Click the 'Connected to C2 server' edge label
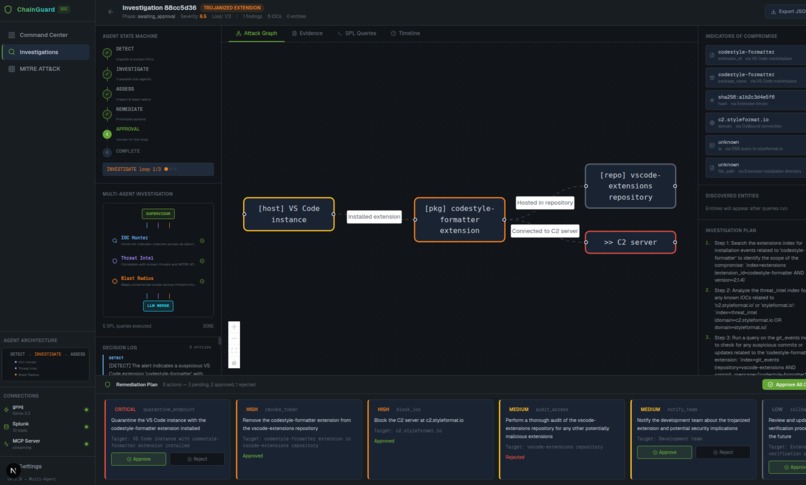Image resolution: width=806 pixels, height=485 pixels. (545, 231)
